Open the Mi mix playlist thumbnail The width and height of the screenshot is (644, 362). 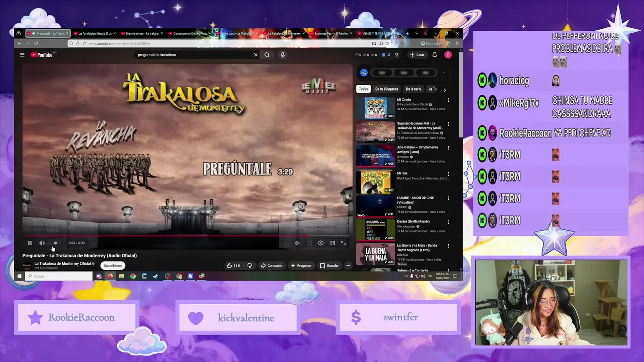click(376, 182)
